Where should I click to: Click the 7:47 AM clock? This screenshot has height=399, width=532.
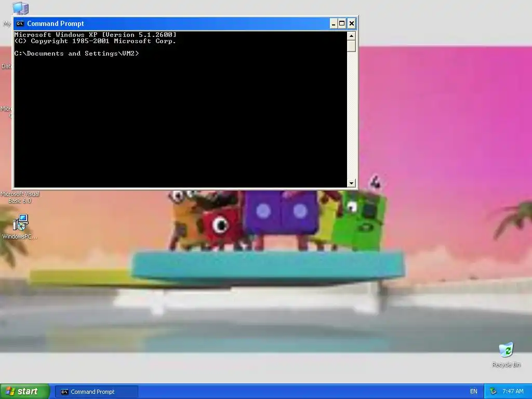[x=513, y=392]
